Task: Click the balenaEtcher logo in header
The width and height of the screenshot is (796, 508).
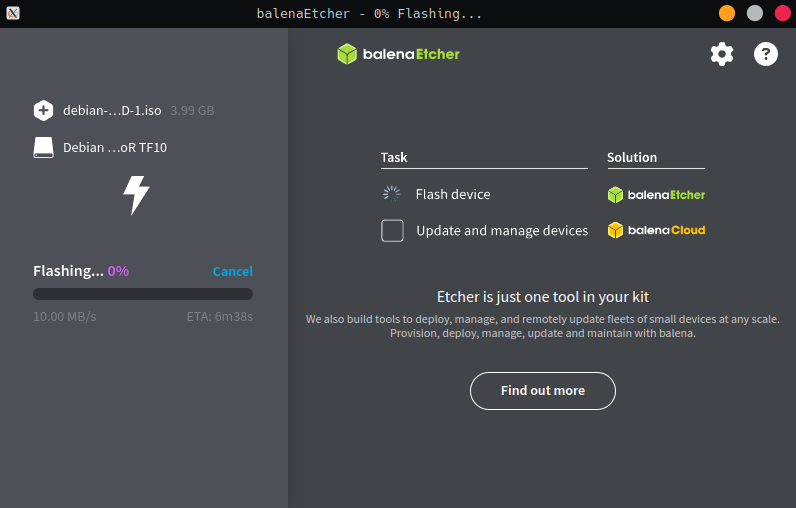Action: (398, 54)
